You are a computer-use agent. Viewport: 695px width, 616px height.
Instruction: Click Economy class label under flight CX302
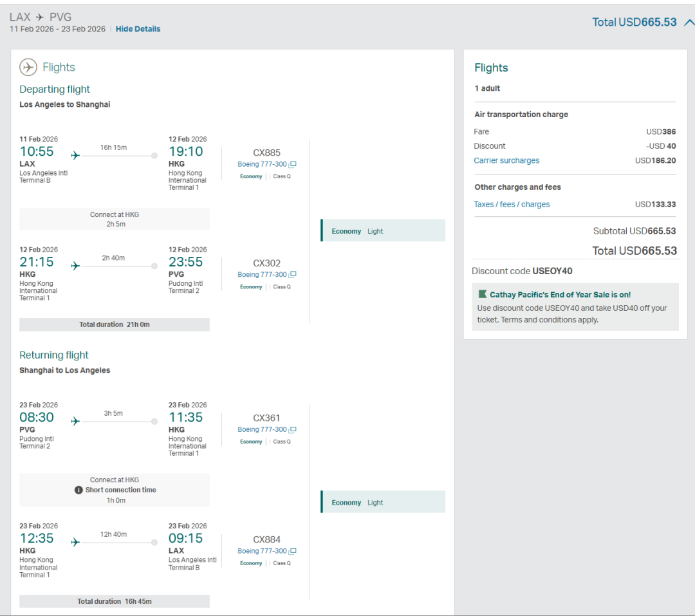[251, 287]
